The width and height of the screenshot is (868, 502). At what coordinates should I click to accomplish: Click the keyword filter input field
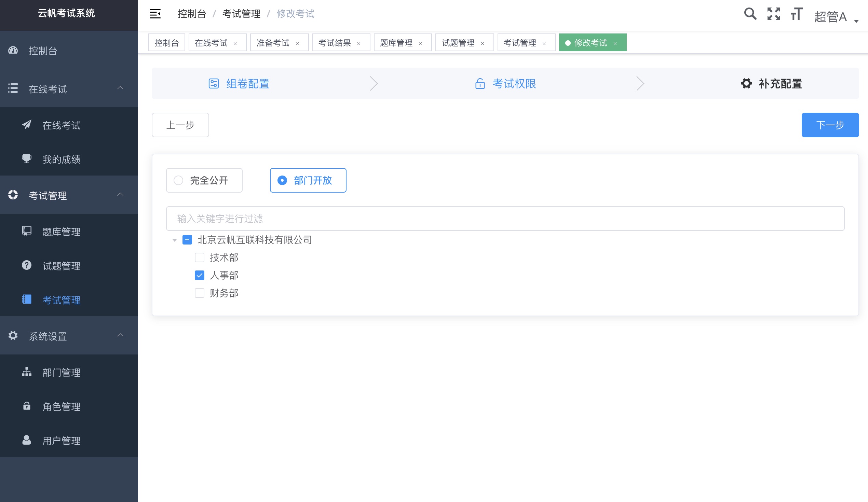point(505,218)
